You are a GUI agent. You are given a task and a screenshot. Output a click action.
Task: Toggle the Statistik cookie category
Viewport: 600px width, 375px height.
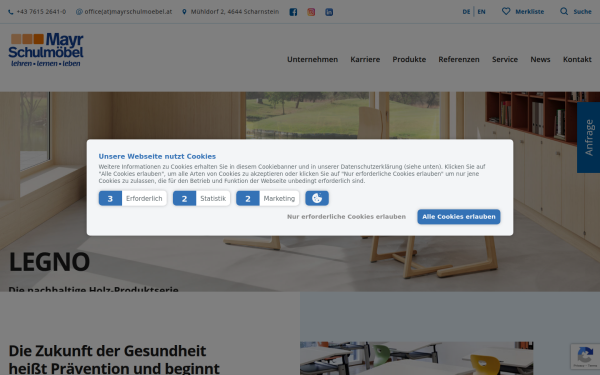pyautogui.click(x=202, y=198)
